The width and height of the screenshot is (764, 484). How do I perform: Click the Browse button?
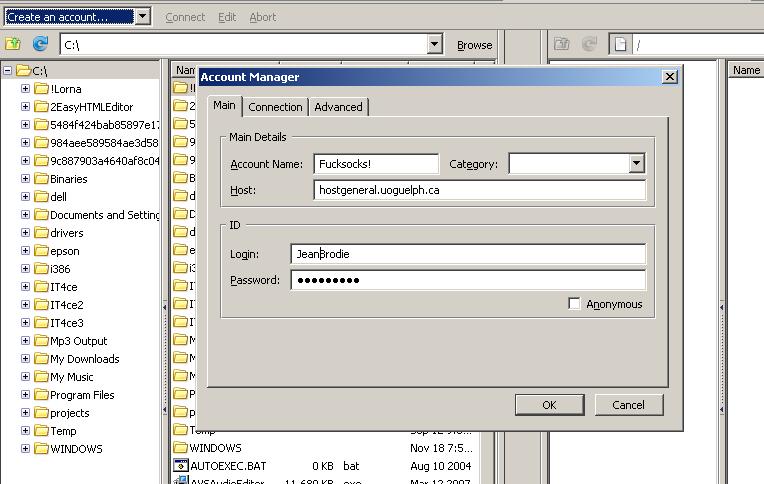tap(475, 45)
